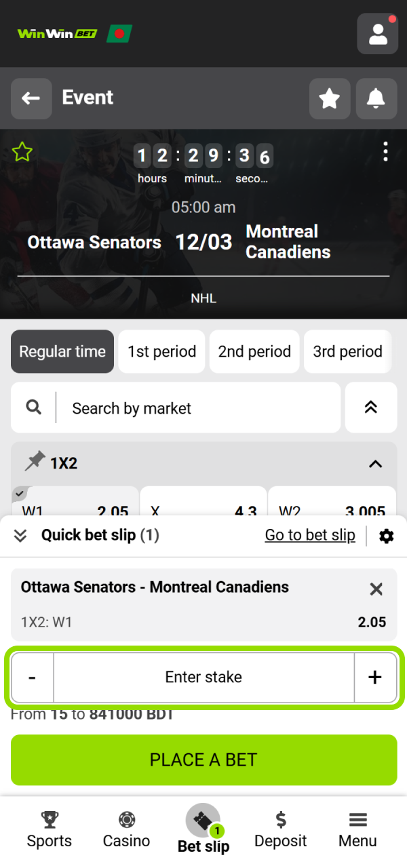Collapse the 1X2 market section
Screen dimensions: 407x868
click(375, 464)
